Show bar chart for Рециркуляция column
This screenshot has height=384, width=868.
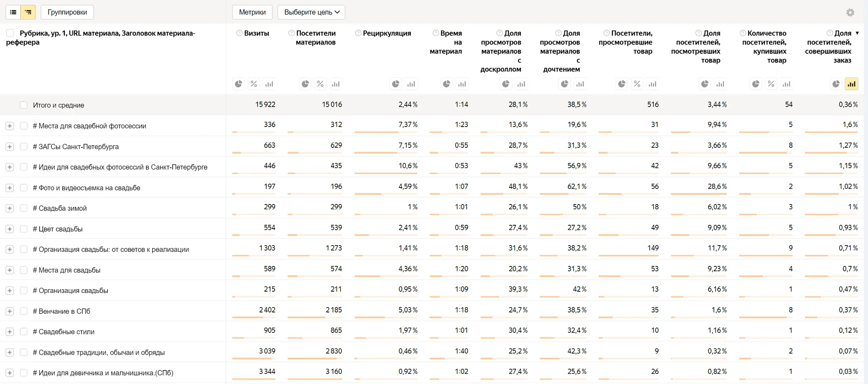click(x=411, y=84)
